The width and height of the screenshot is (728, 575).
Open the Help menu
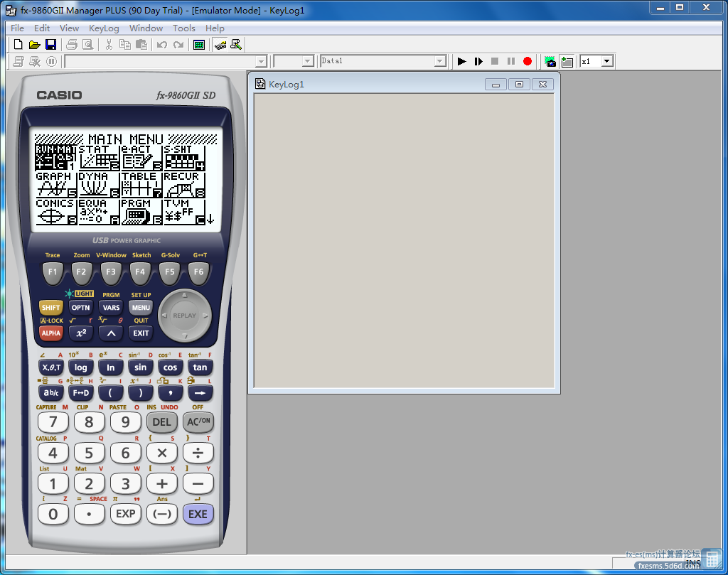(215, 28)
